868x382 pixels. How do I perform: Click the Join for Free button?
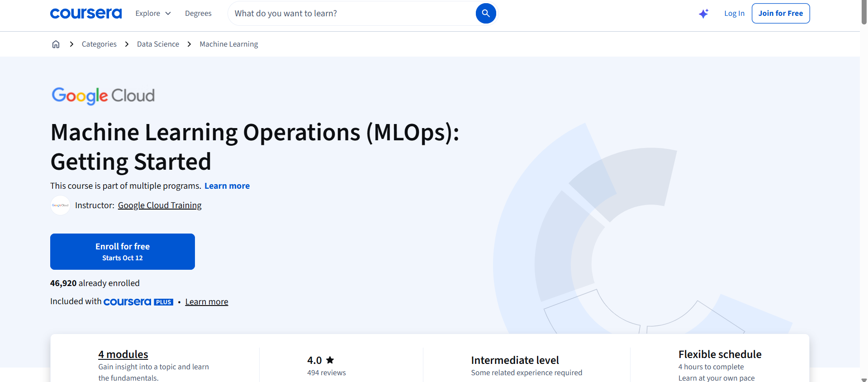click(781, 14)
